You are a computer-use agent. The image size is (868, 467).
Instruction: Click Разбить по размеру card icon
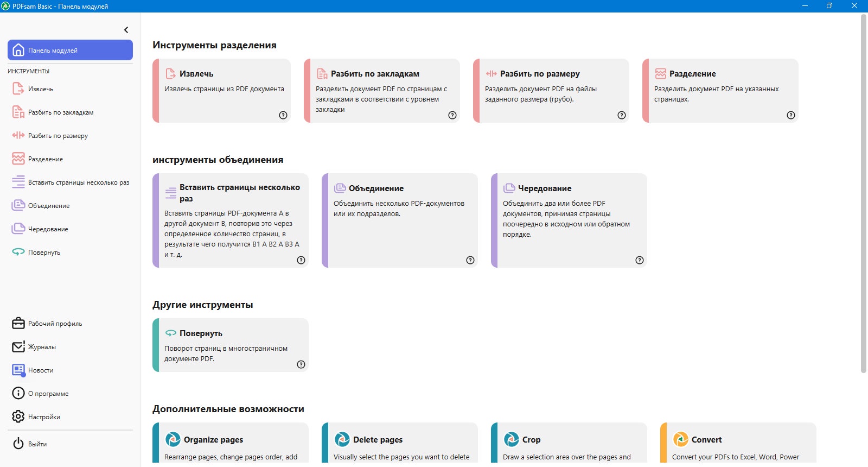(x=491, y=74)
